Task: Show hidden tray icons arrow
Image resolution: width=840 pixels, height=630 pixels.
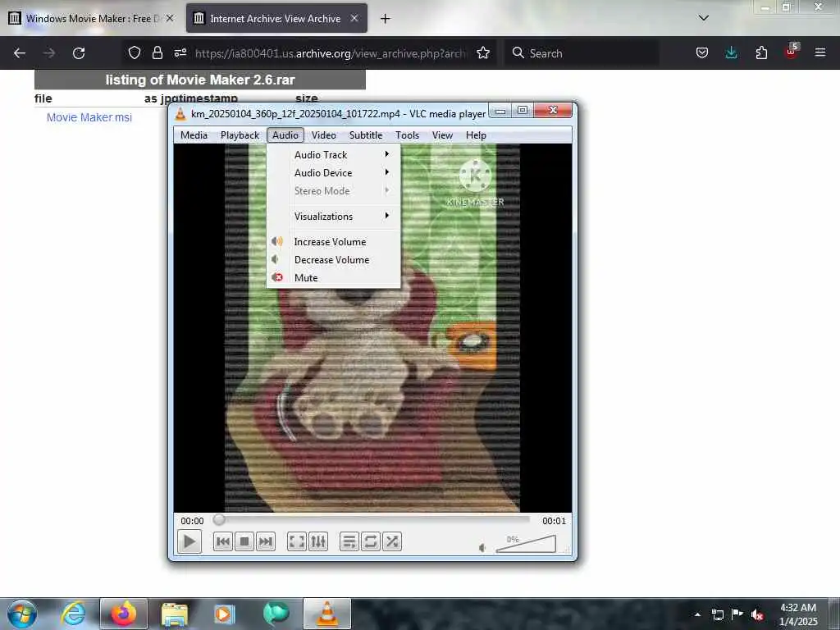Action: click(697, 614)
